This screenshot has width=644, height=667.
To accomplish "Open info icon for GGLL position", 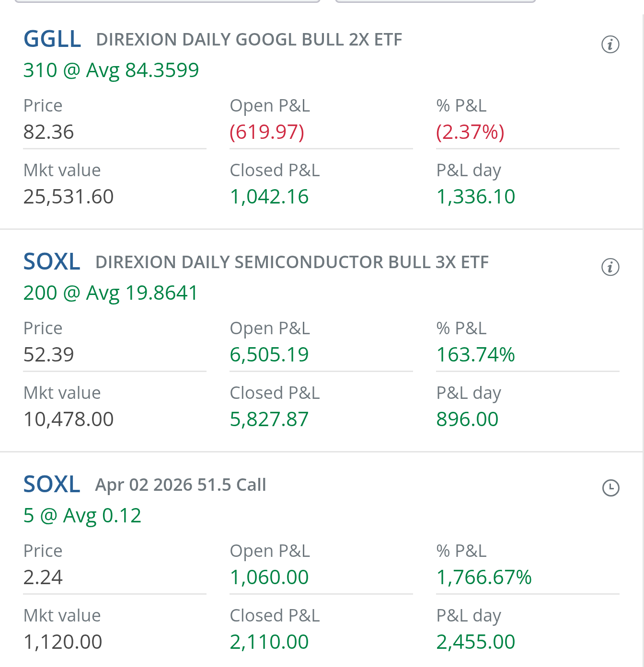I will click(610, 45).
